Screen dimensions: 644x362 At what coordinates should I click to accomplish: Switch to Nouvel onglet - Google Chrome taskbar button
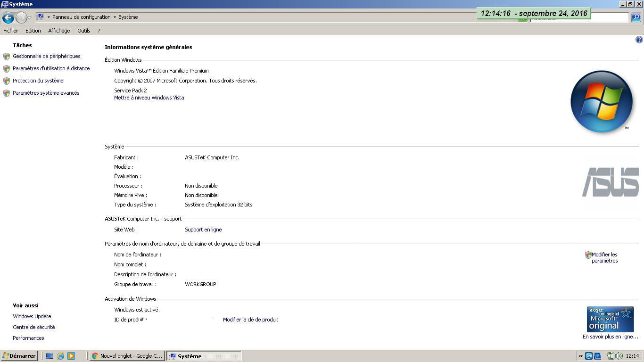pyautogui.click(x=127, y=356)
